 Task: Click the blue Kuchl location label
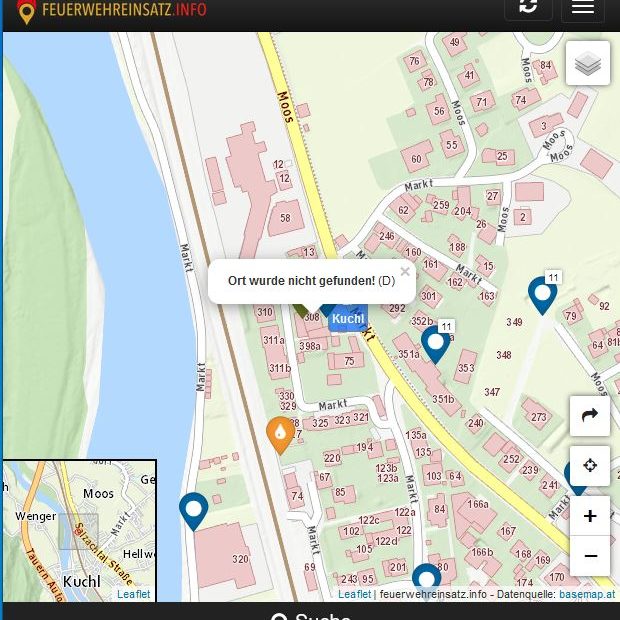tap(348, 319)
